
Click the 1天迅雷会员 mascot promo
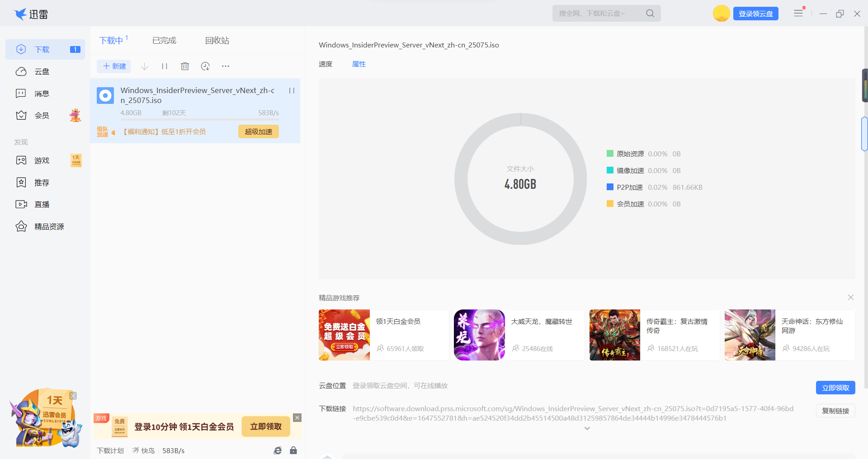[x=45, y=419]
